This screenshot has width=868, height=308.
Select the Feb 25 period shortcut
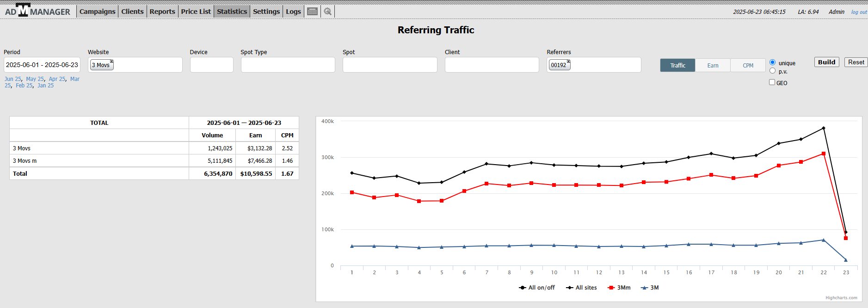click(x=24, y=86)
